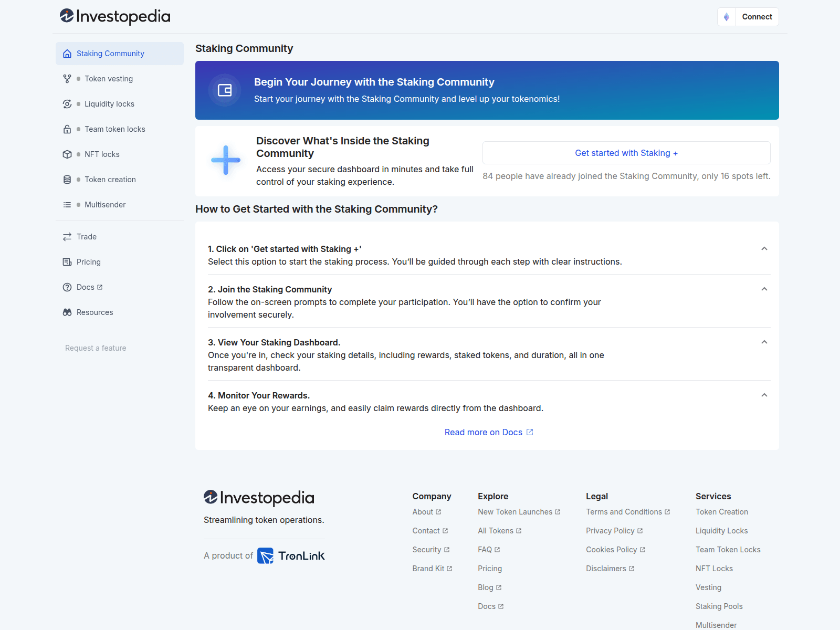840x630 pixels.
Task: Click the large blue plus icon
Action: point(226,160)
